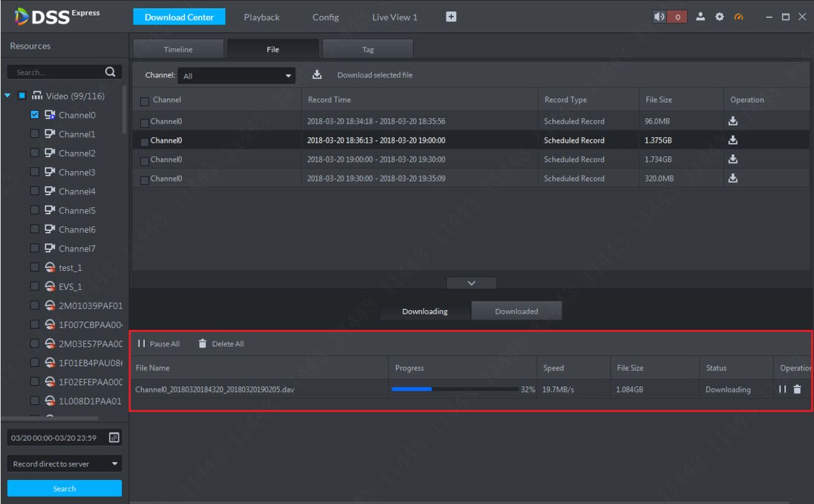Open the Record direct to server dropdown

64,464
